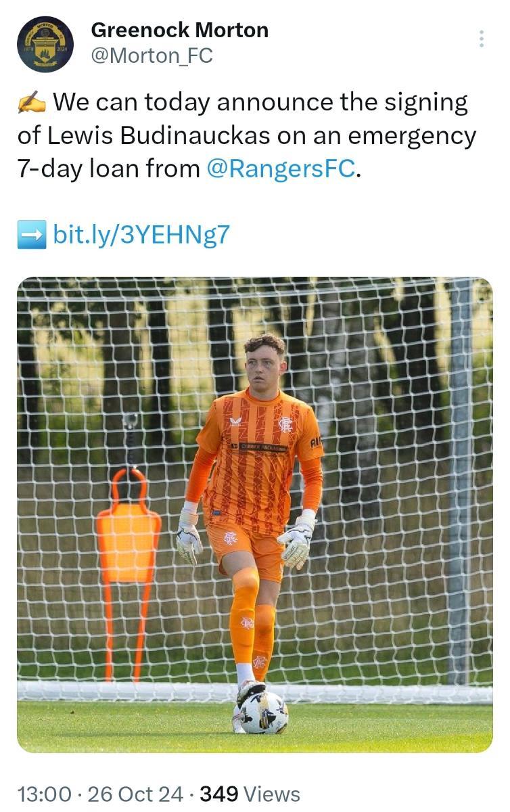The width and height of the screenshot is (510, 812).
Task: Click the goalkeeper's left glove in photo
Action: pos(296,539)
